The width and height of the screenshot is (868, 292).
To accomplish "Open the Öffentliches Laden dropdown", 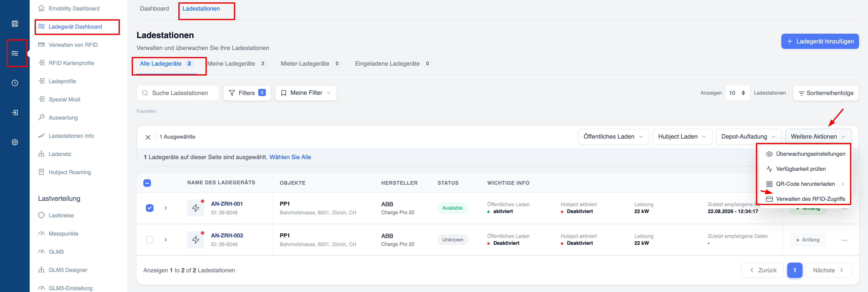I will tap(613, 136).
